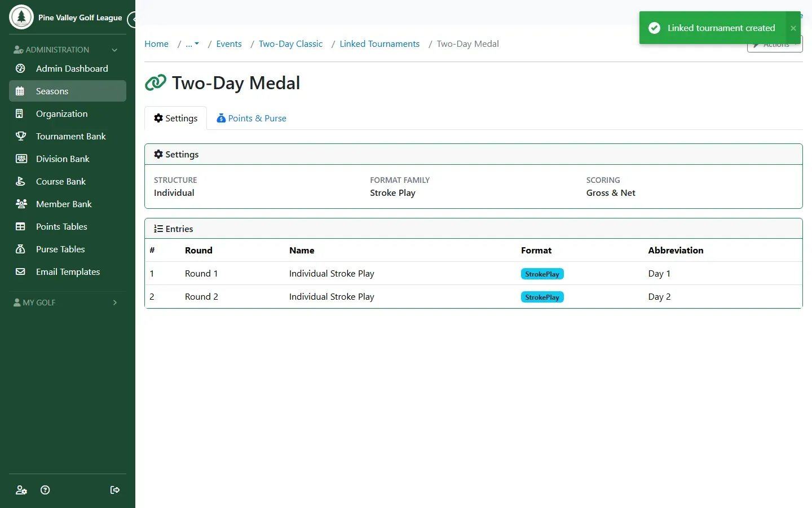812x508 pixels.
Task: Open the Seasons menu item
Action: 68,91
